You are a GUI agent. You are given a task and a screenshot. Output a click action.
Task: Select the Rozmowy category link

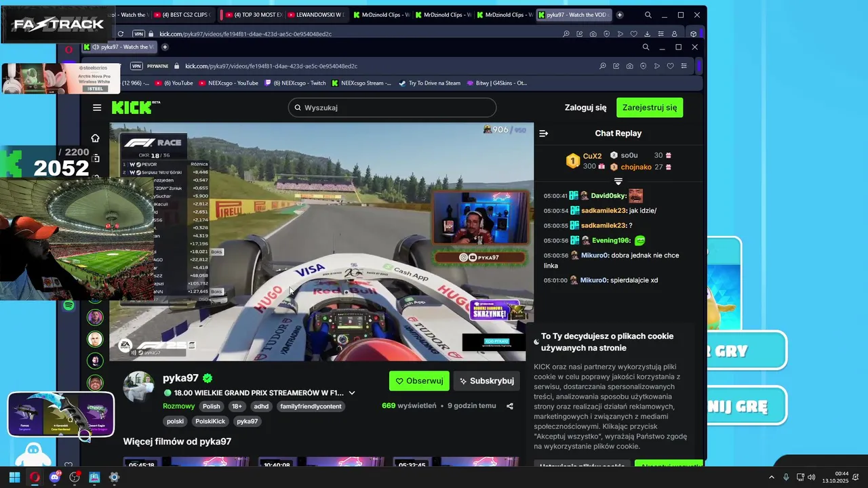tap(179, 406)
